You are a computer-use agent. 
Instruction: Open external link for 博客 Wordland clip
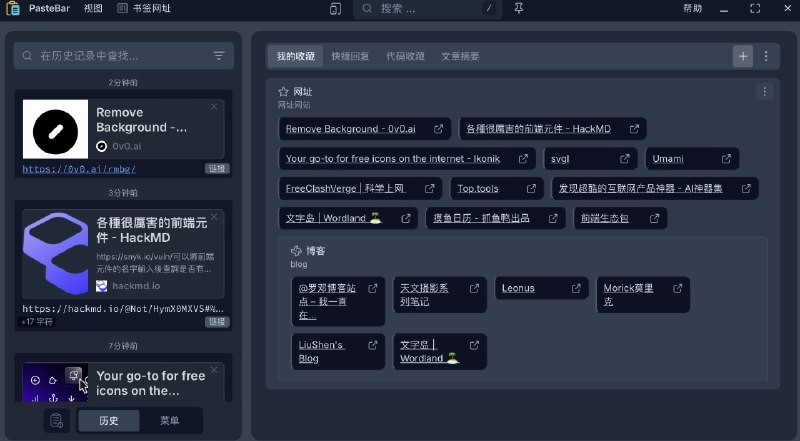(x=474, y=346)
